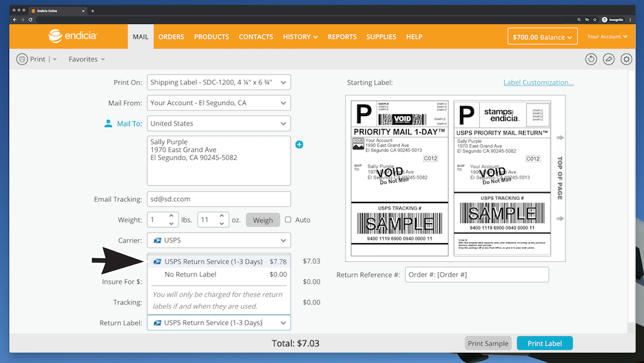Viewport: 644px width, 363px height.
Task: Click the Mail To link
Action: [129, 123]
